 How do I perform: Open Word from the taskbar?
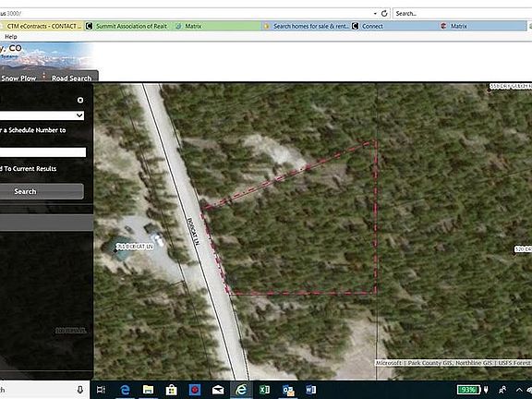click(310, 390)
